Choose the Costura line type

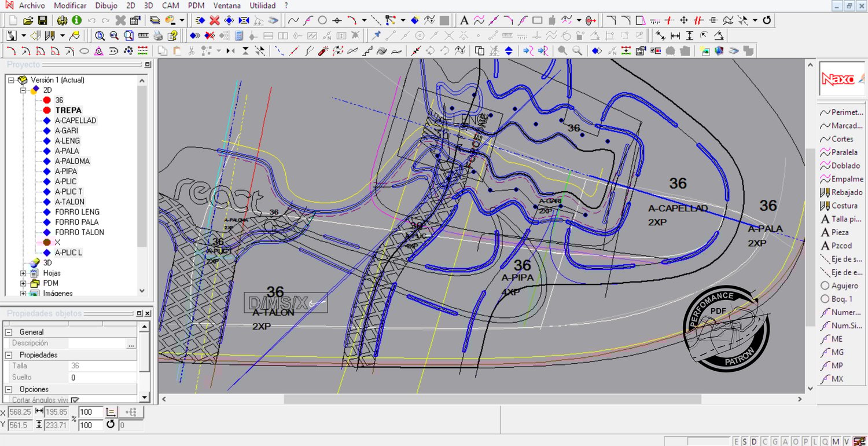pos(844,206)
